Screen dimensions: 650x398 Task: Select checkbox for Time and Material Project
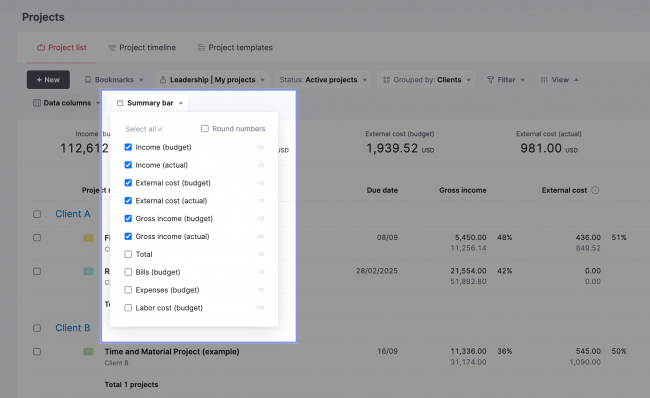point(37,352)
